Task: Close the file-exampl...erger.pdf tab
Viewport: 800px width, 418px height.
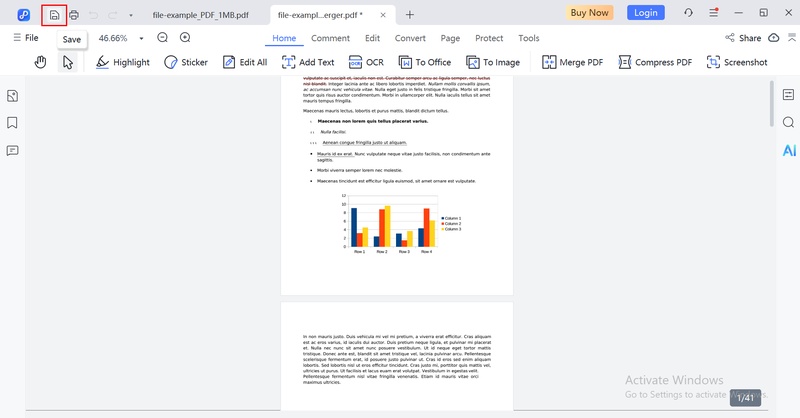Action: (x=383, y=15)
